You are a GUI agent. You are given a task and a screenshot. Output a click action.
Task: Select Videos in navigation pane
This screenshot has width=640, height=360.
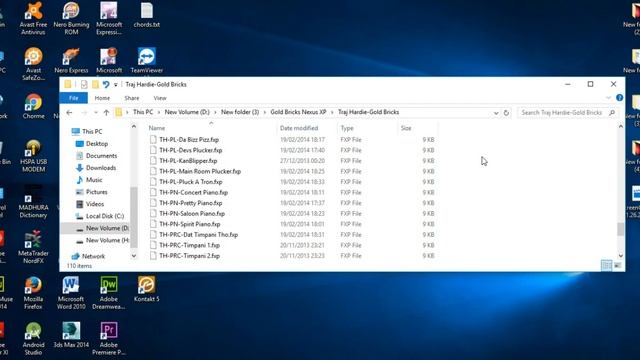click(x=95, y=204)
